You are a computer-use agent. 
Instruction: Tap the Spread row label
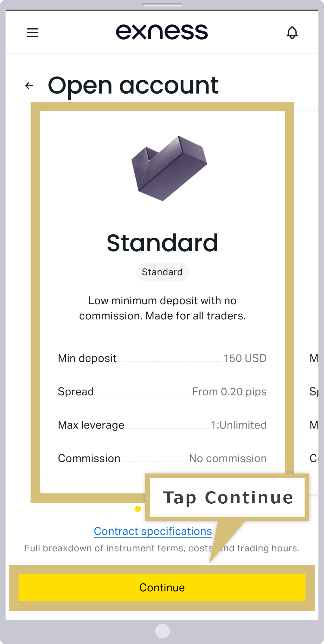coord(76,391)
